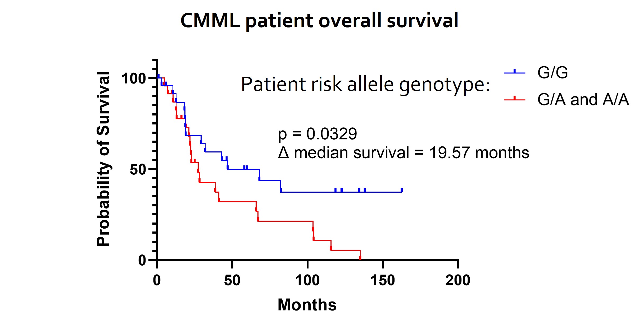Click the x-axis tick label '150'
Screen dimensions: 644x329
(x=383, y=280)
